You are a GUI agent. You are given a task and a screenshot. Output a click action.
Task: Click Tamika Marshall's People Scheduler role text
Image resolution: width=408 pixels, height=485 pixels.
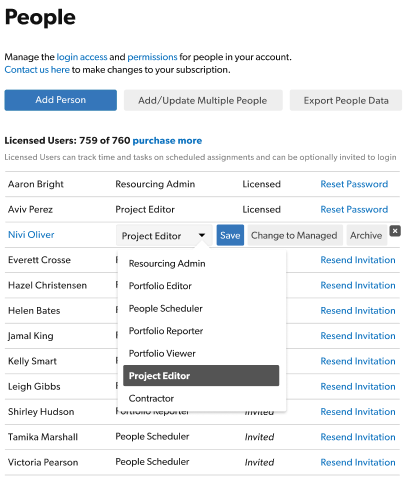pyautogui.click(x=152, y=437)
